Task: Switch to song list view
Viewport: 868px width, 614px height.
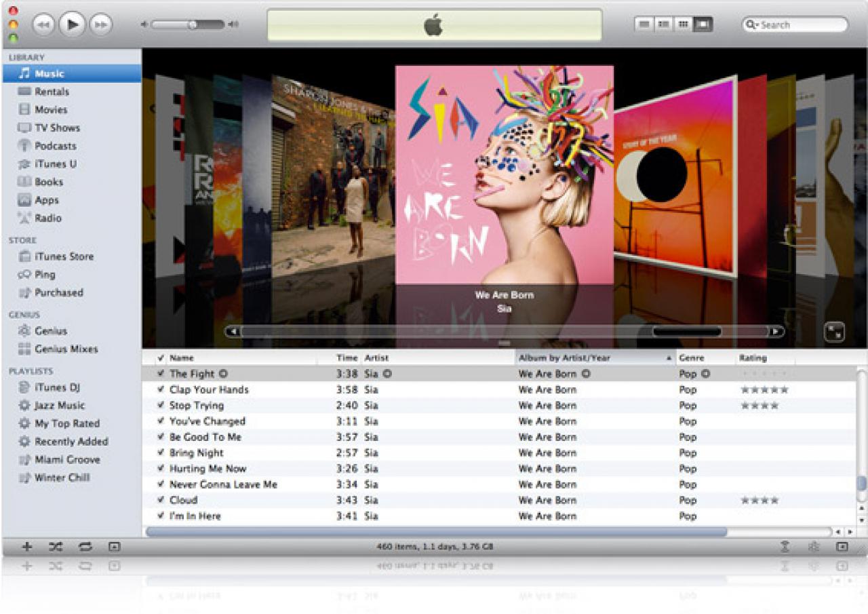Action: pyautogui.click(x=644, y=24)
